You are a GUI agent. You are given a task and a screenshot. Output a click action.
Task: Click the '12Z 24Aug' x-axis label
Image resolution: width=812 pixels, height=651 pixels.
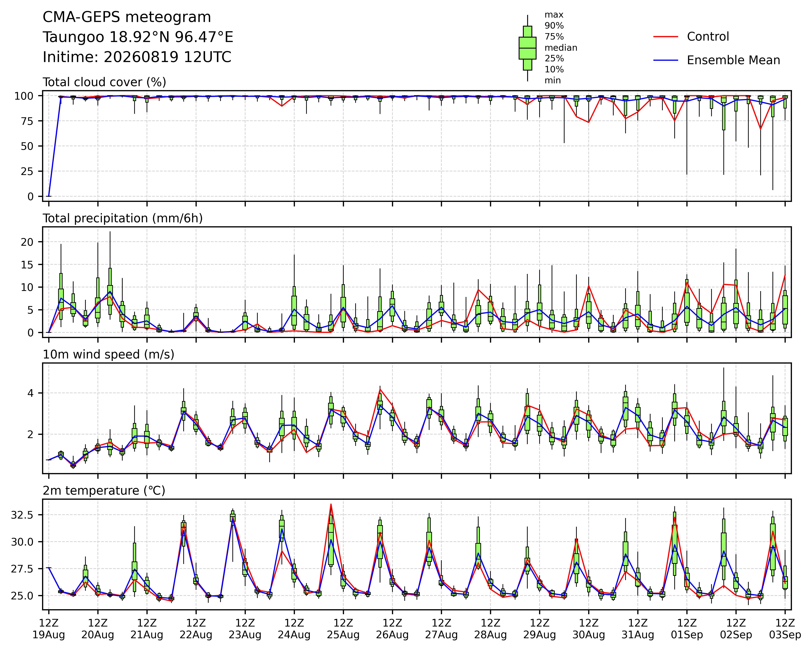click(294, 629)
